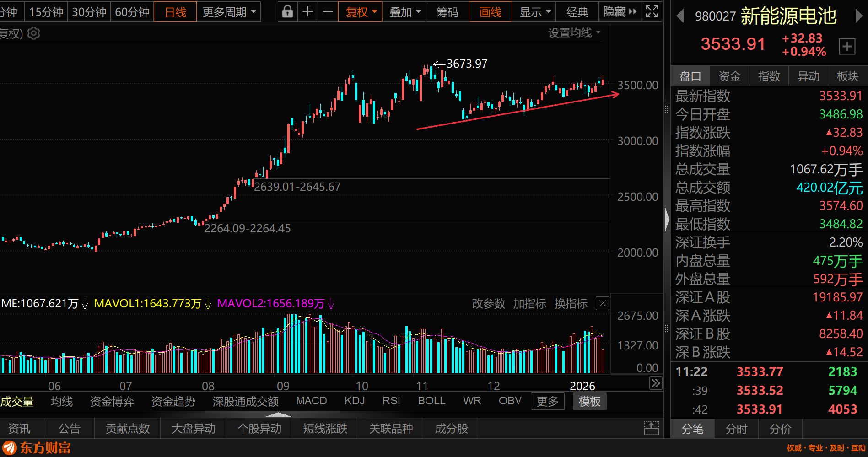Switch to 分价 price distribution view
The image size is (868, 457).
[780, 429]
